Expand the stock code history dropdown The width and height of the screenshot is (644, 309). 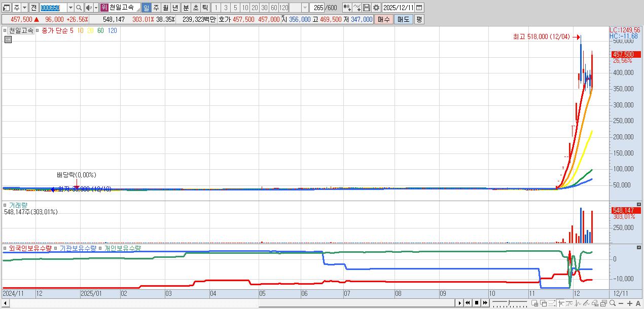tap(70, 8)
